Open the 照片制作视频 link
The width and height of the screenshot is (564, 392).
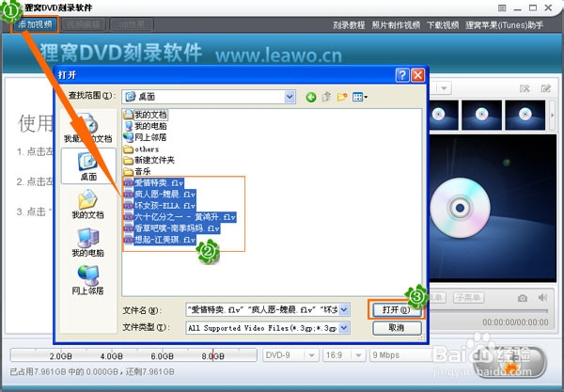pos(396,25)
